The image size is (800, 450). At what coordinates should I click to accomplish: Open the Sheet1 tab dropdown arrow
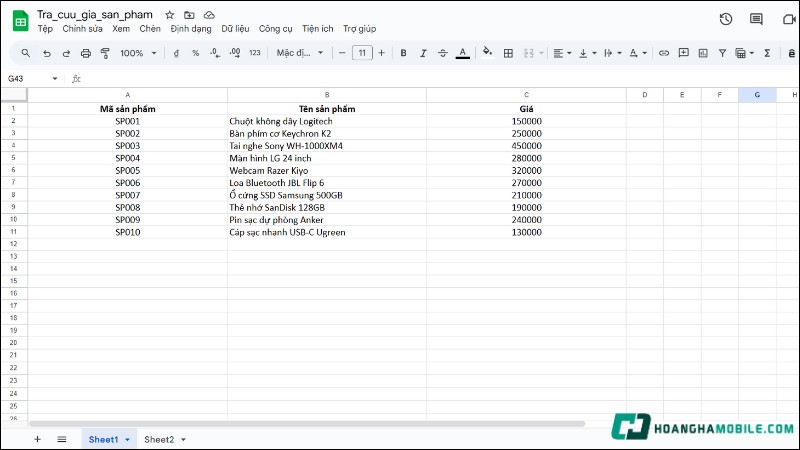pos(128,439)
